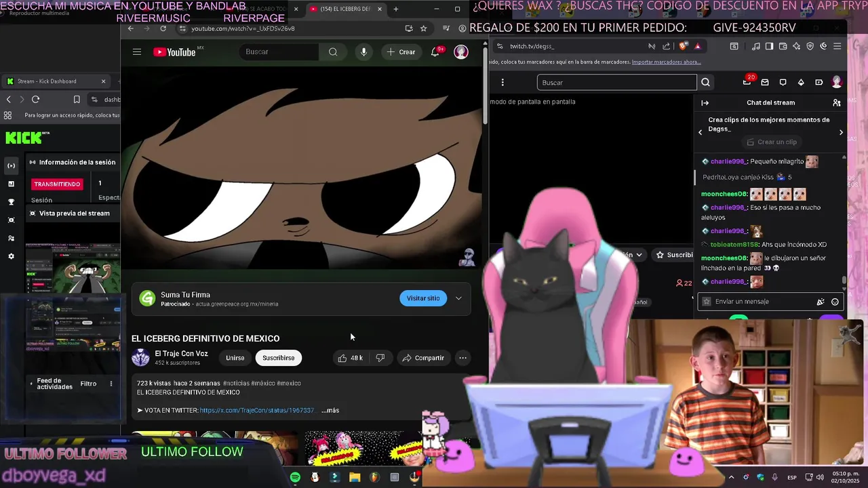Screen dimensions: 868x488
Task: Open Twitch notifications inbox with badge 20
Action: [747, 81]
